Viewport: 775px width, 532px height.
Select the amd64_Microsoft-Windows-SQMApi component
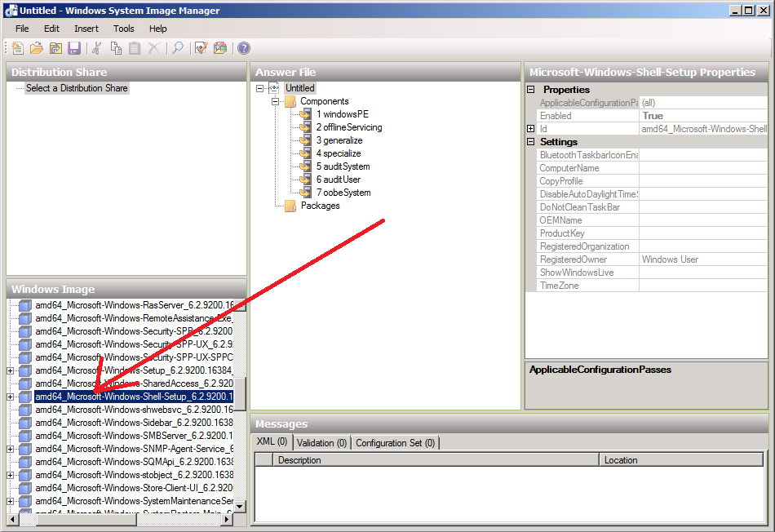tap(134, 462)
